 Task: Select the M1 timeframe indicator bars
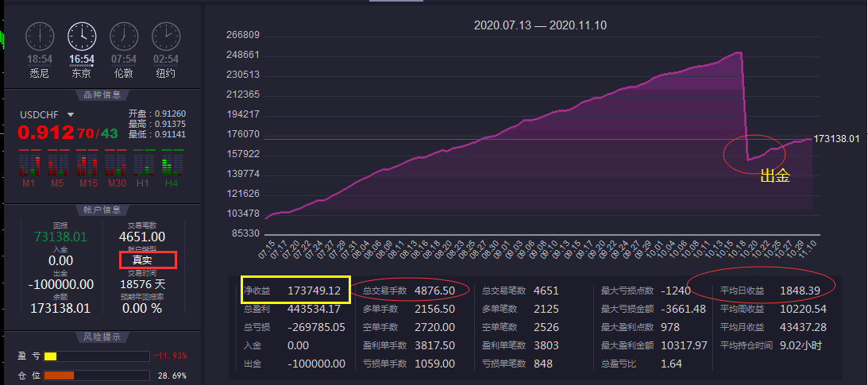click(x=29, y=164)
